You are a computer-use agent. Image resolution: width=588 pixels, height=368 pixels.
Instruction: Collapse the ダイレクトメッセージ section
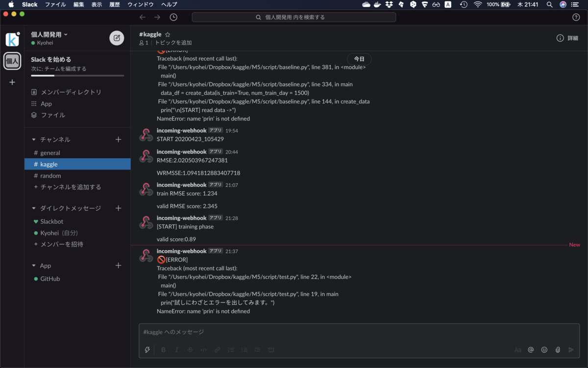[34, 208]
